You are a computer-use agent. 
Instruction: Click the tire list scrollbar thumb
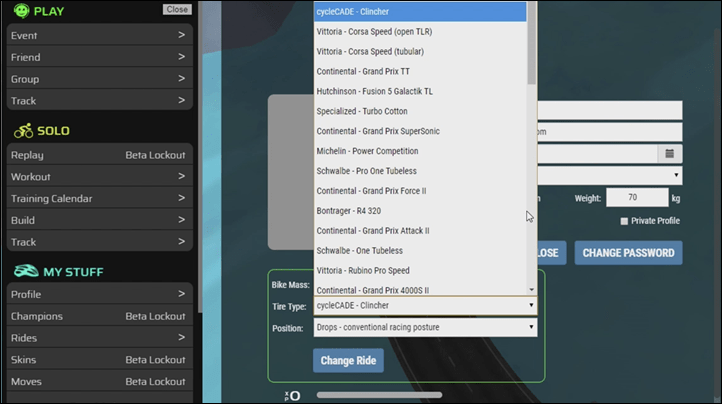click(x=532, y=43)
